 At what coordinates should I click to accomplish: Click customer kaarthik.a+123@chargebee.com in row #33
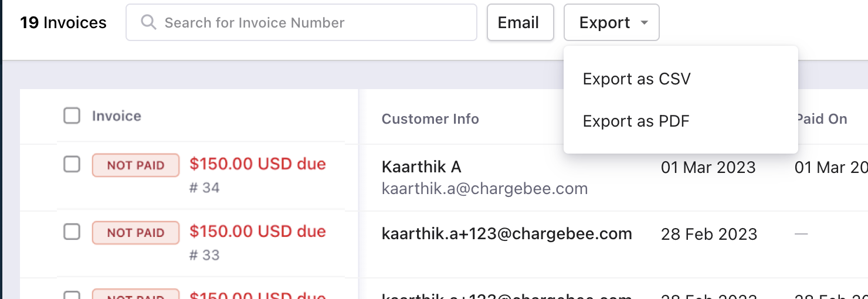click(507, 234)
